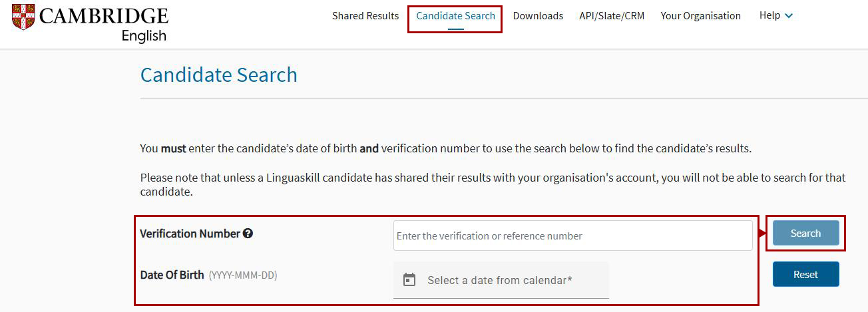Click the Verification Number label
868x312 pixels.
pos(190,234)
